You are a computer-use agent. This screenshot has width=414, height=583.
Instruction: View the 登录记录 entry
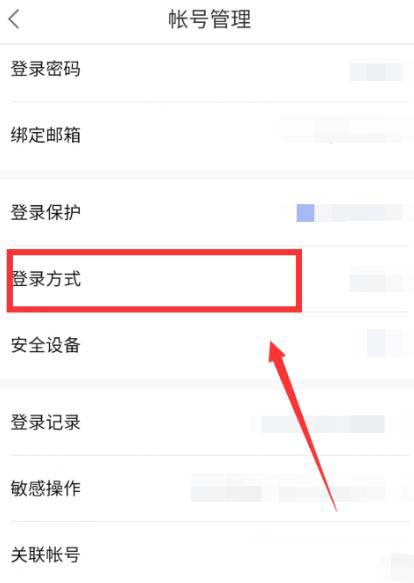click(207, 422)
